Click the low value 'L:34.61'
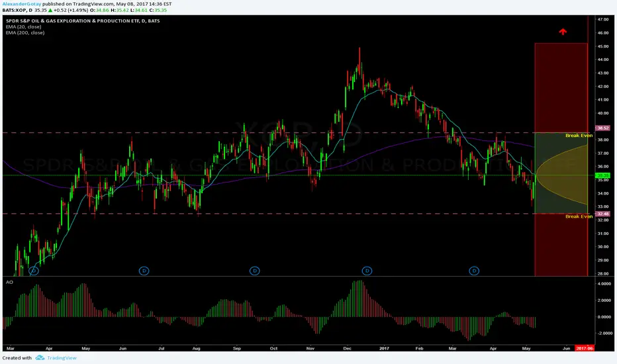Viewport: 617px width, 364px height. (139, 10)
